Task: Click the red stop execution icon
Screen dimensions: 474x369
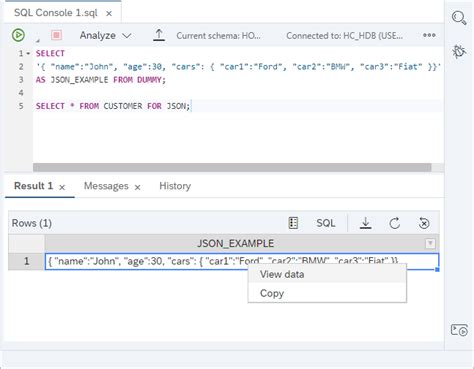Action: [56, 35]
